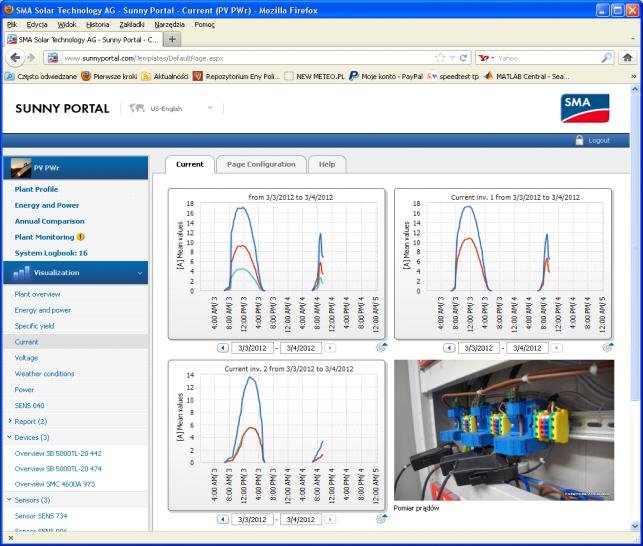Go to next day on first chart
This screenshot has width=643, height=546.
(x=330, y=348)
